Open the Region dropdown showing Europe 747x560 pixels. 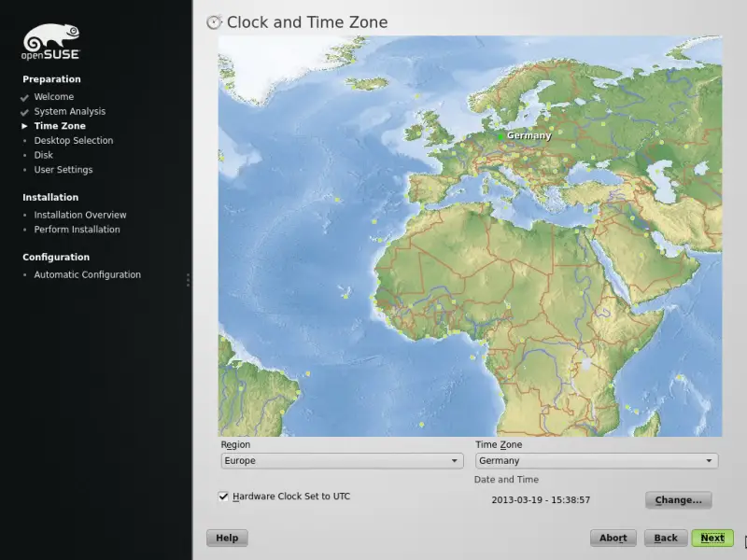(342, 460)
